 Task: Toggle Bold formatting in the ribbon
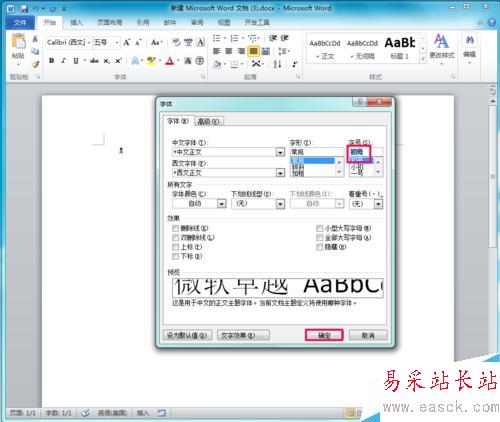tap(52, 60)
